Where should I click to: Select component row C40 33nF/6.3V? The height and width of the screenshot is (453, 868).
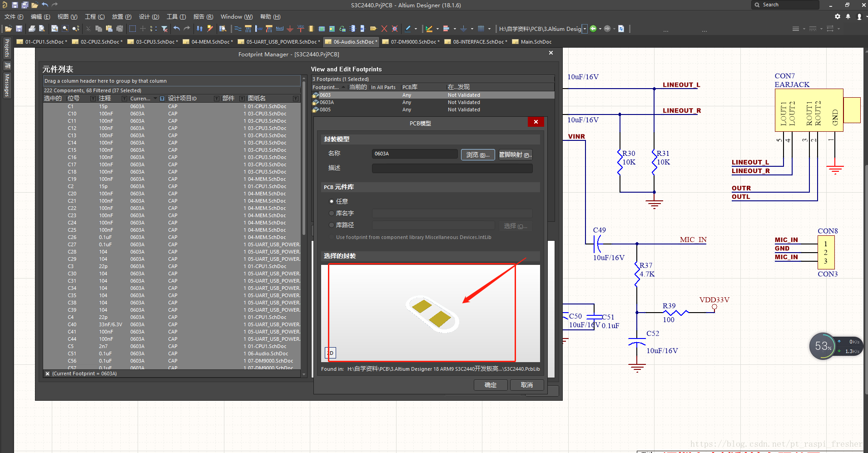click(x=172, y=324)
